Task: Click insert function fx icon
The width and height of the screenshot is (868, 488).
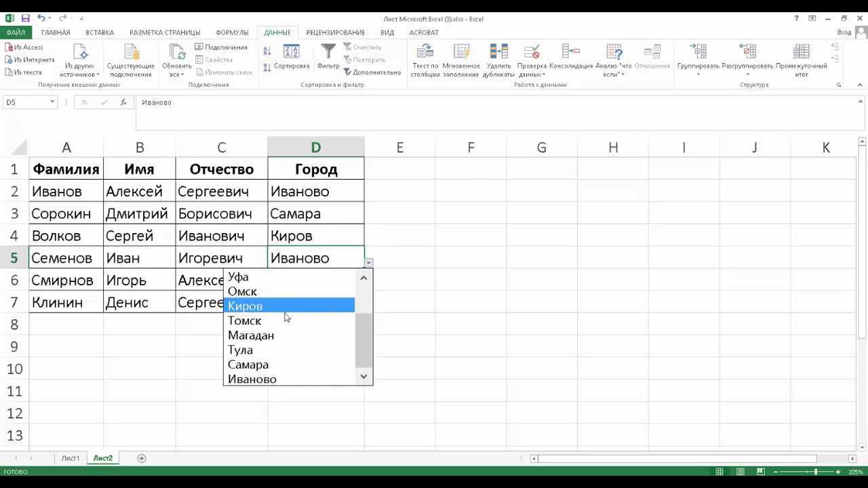Action: click(123, 102)
